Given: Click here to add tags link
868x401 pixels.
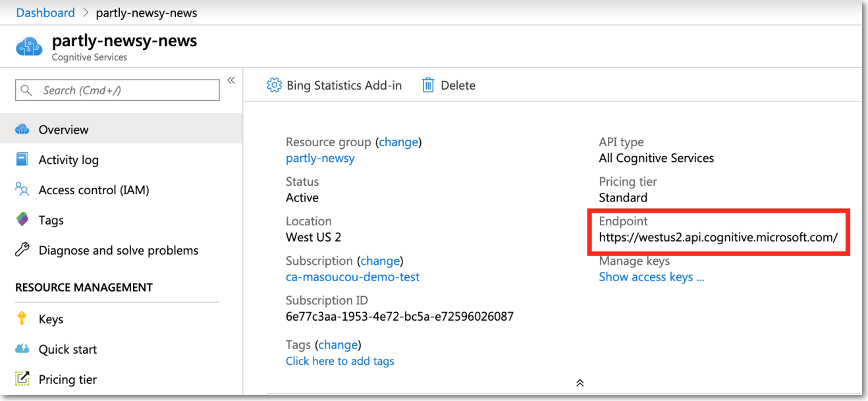Looking at the screenshot, I should click(x=340, y=361).
